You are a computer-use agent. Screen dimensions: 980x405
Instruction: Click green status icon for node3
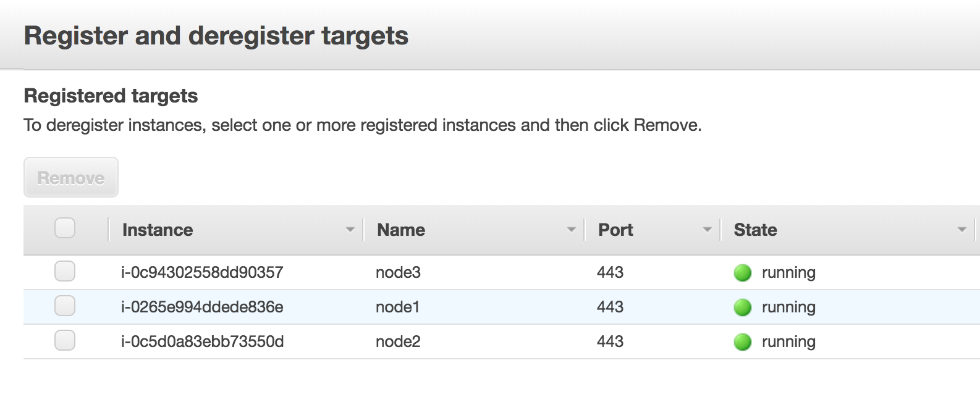pyautogui.click(x=742, y=272)
